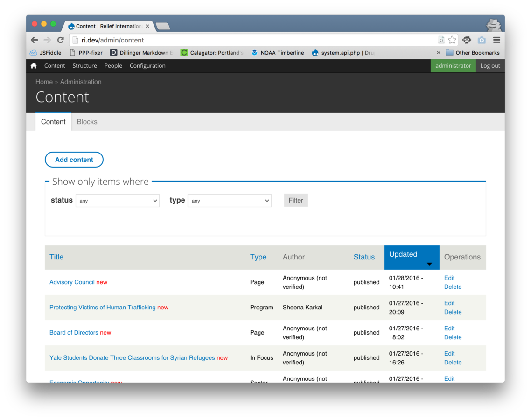
Task: Open a new browser tab
Action: [x=163, y=26]
